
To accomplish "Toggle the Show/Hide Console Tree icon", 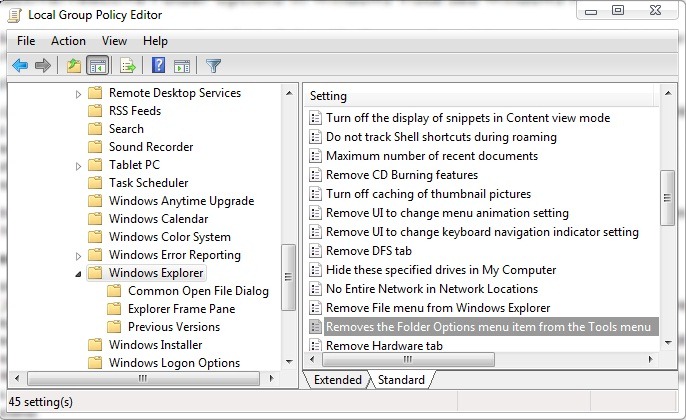I will tap(97, 66).
